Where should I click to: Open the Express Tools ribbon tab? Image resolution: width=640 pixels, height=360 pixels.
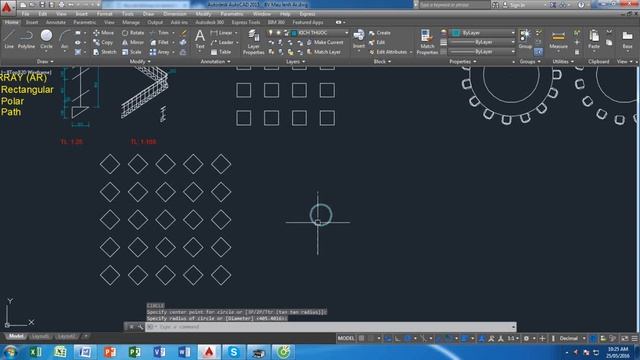246,22
